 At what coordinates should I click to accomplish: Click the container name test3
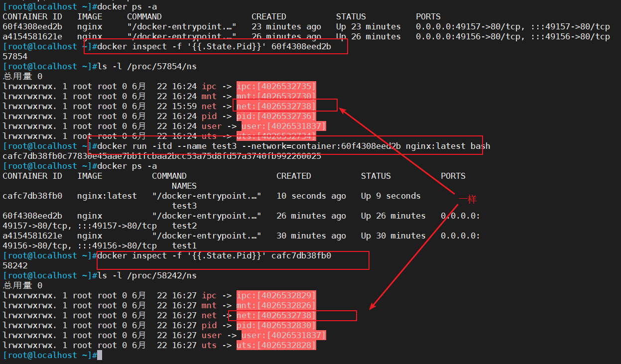(184, 206)
